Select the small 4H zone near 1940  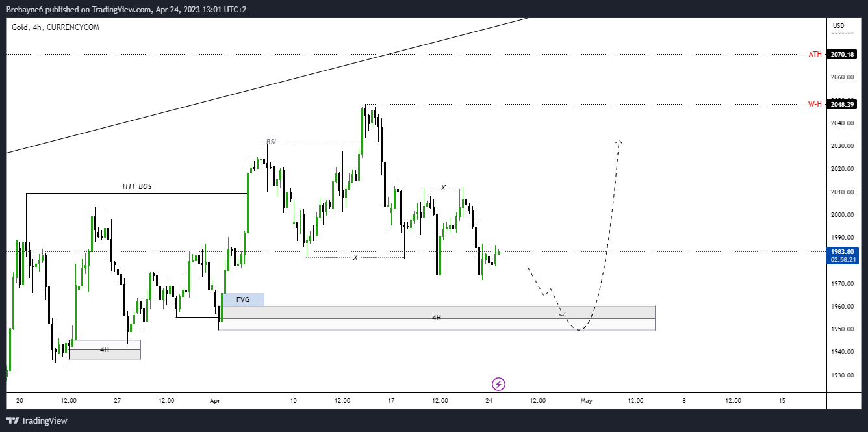tap(105, 349)
